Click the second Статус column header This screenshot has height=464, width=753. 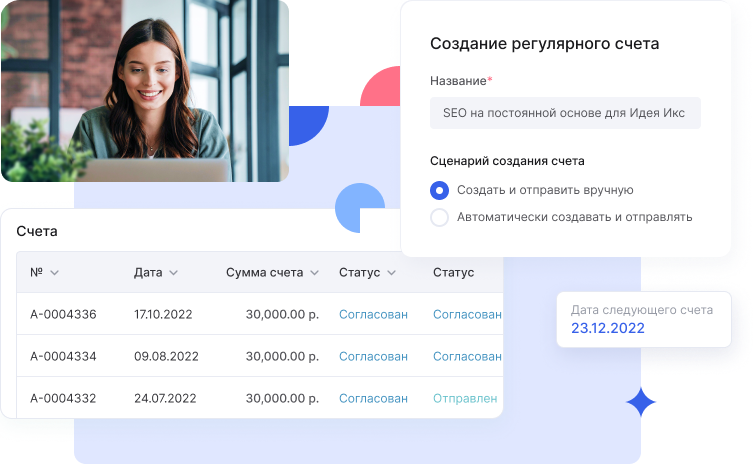click(453, 272)
